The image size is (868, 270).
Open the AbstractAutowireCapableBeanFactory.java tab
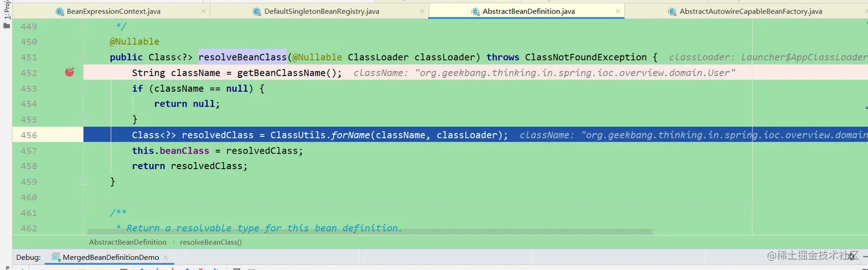(751, 11)
